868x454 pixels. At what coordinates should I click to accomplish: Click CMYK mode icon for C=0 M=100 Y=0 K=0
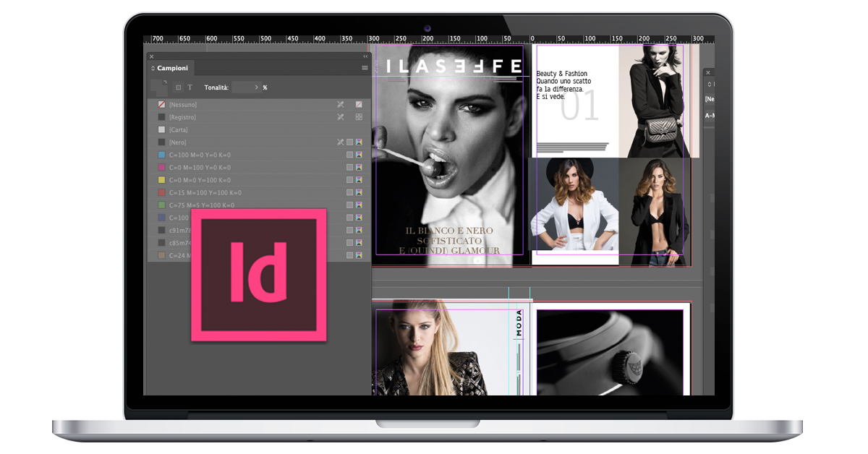click(359, 168)
